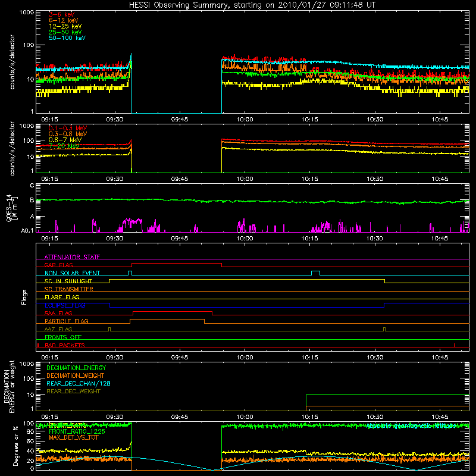Click the short NON_SOLAR_EVENT pulse after 10:15

point(316,273)
